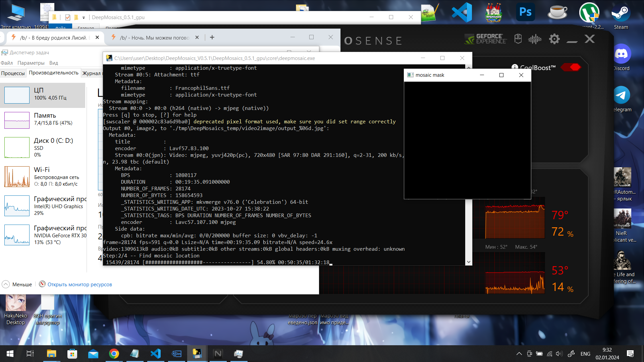This screenshot has width=644, height=362.
Task: Open the Параметры menu in Task Manager
Action: (x=31, y=63)
